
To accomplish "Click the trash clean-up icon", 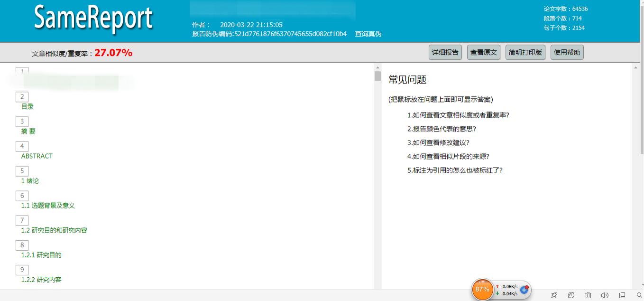I will (x=588, y=295).
